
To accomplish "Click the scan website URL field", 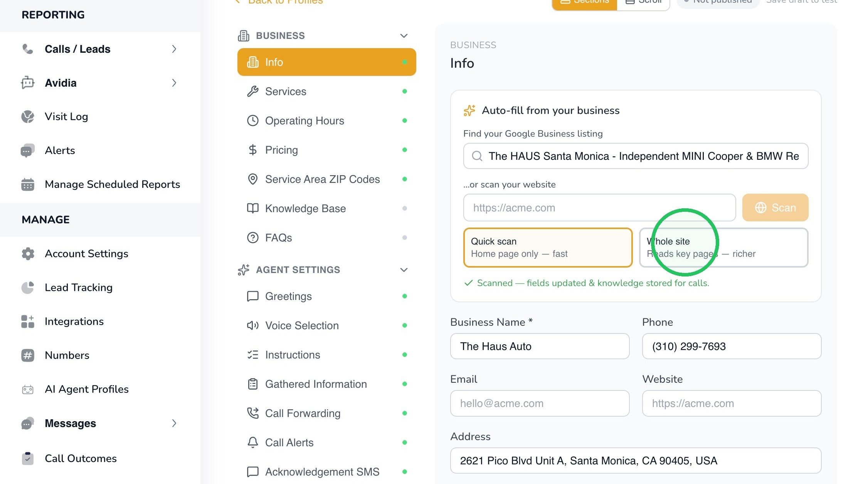I will click(x=599, y=208).
